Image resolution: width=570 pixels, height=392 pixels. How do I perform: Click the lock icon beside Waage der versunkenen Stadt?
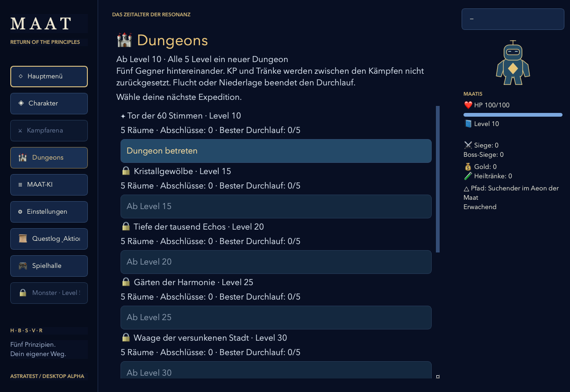126,338
